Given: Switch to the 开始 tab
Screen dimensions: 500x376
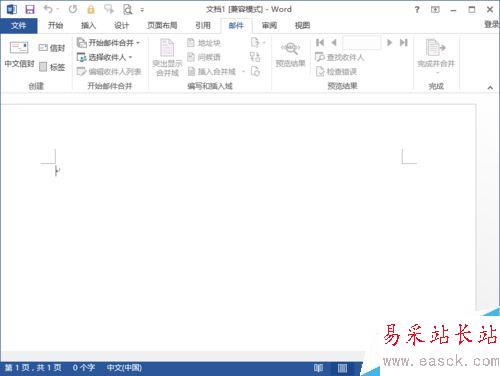Looking at the screenshot, I should click(x=55, y=25).
